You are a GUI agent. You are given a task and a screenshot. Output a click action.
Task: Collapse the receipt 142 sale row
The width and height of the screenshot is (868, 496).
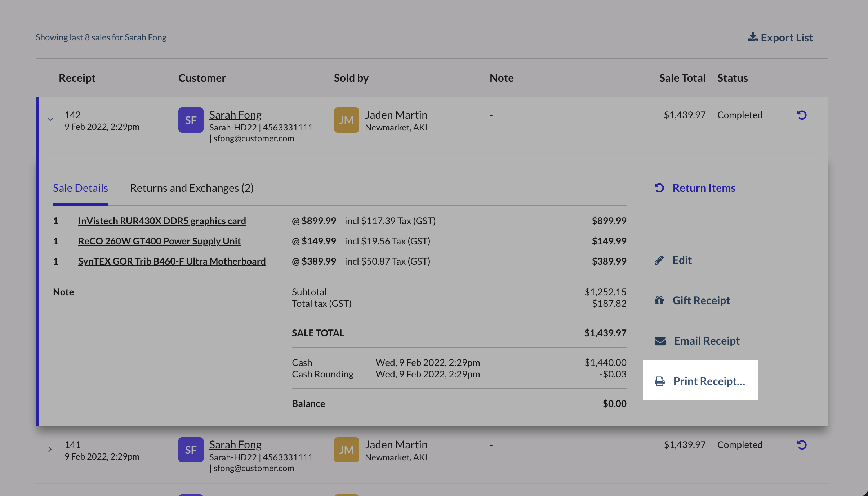(50, 119)
